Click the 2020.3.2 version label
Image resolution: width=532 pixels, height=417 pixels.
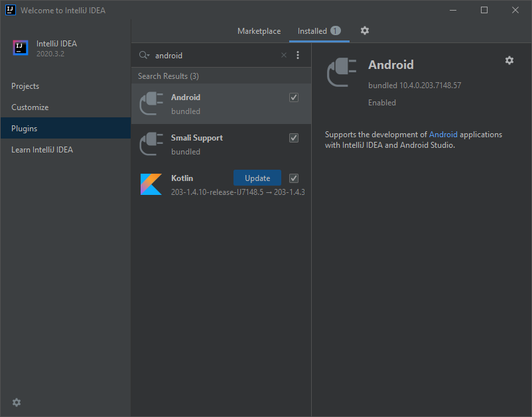coord(50,54)
